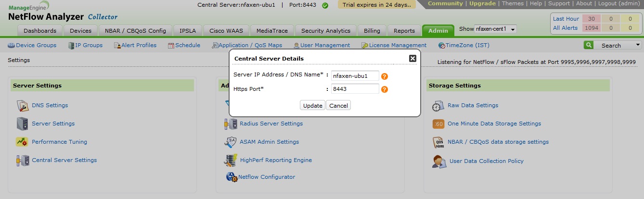Click the Schedule calendar icon
This screenshot has width=644, height=199.
[x=171, y=46]
